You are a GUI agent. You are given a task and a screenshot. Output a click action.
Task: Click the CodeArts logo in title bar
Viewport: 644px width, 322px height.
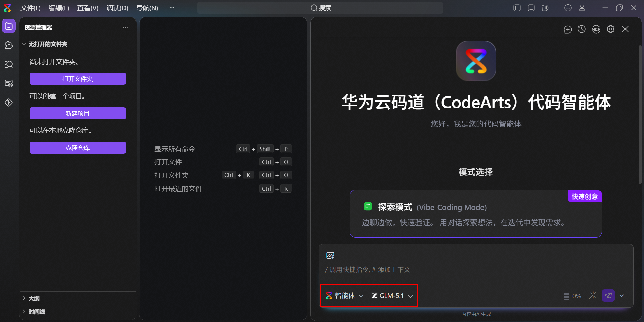(7, 8)
